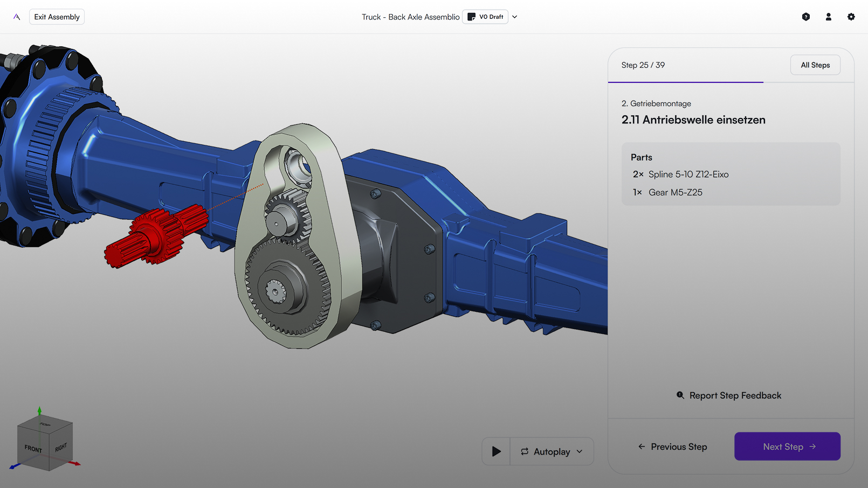Go back to the Previous Step

[673, 447]
